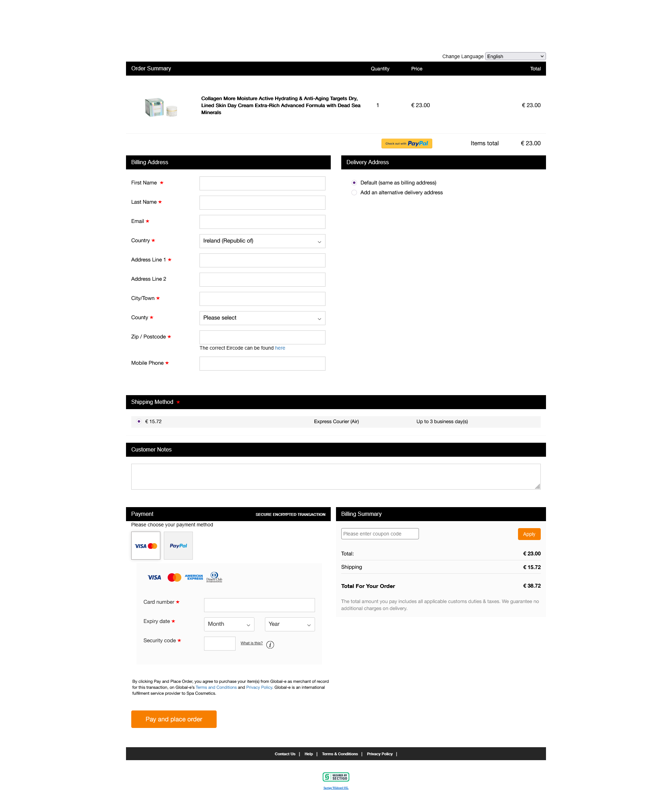Viewport: 672px width, 799px height.
Task: Click the PayPal checkout icon button
Action: coord(407,142)
